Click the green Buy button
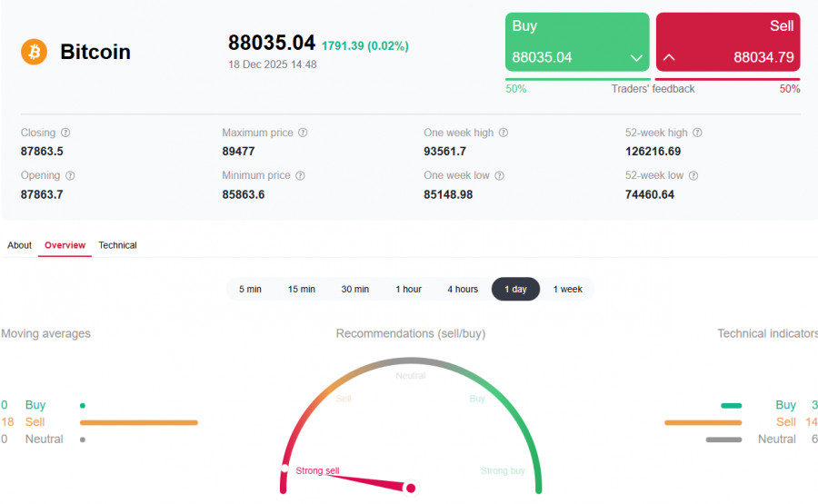This screenshot has height=504, width=818. click(577, 42)
